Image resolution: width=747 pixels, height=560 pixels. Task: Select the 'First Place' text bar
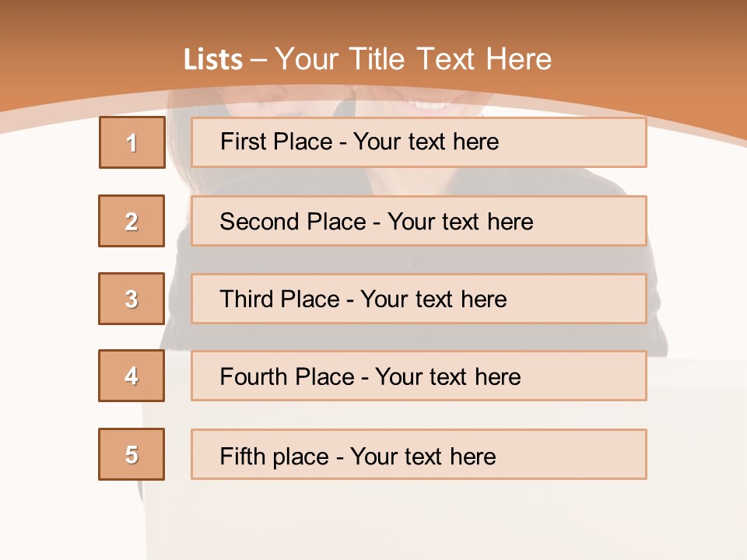(x=419, y=142)
